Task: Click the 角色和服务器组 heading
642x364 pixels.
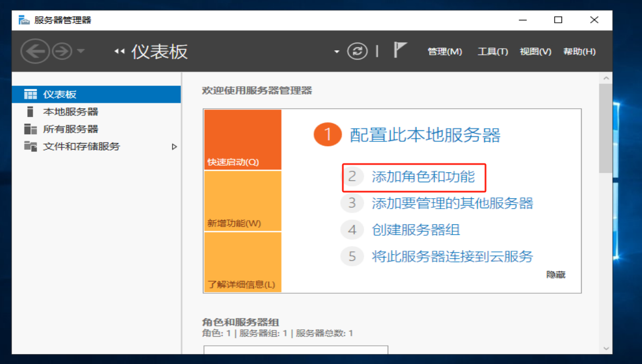Action: [241, 322]
